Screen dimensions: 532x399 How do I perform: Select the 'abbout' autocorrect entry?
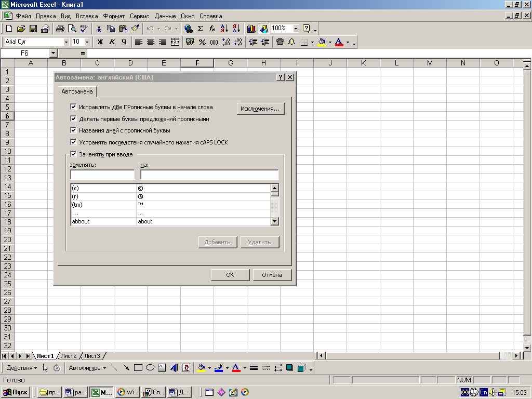170,221
